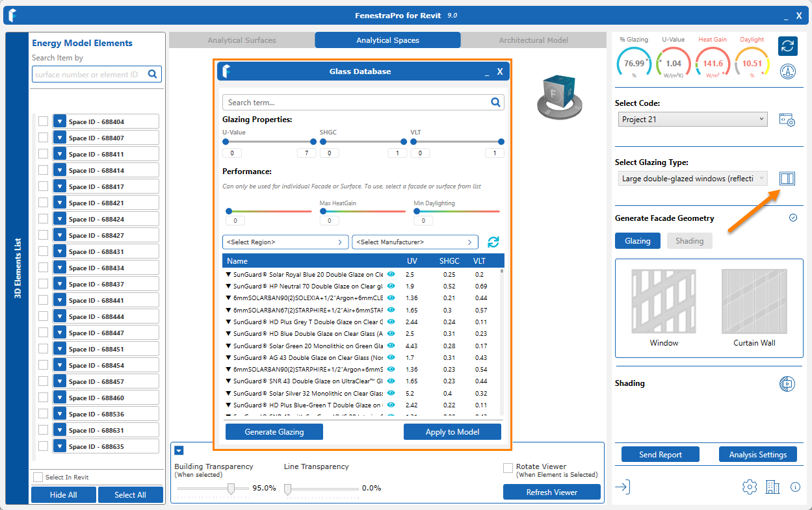Click the building icon at bottom right
812x510 pixels.
[772, 487]
